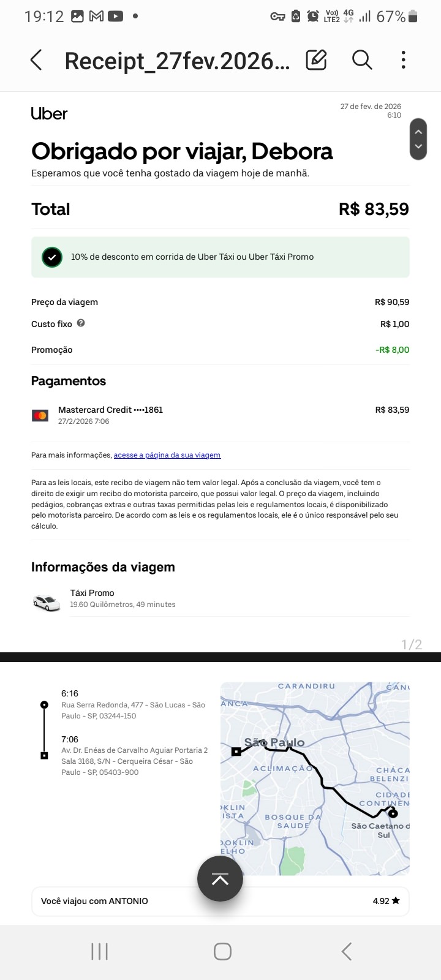The width and height of the screenshot is (441, 980).
Task: Open the trip route map thumbnail
Action: click(x=315, y=778)
